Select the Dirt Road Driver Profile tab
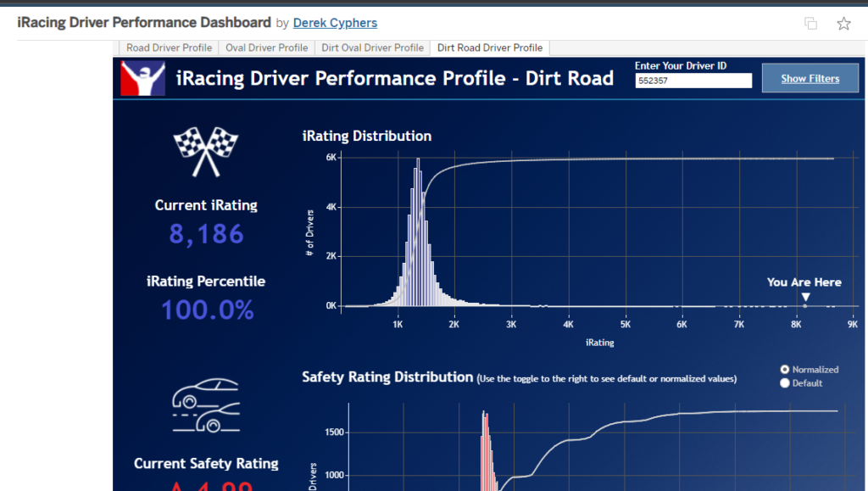This screenshot has height=491, width=868. coord(489,47)
